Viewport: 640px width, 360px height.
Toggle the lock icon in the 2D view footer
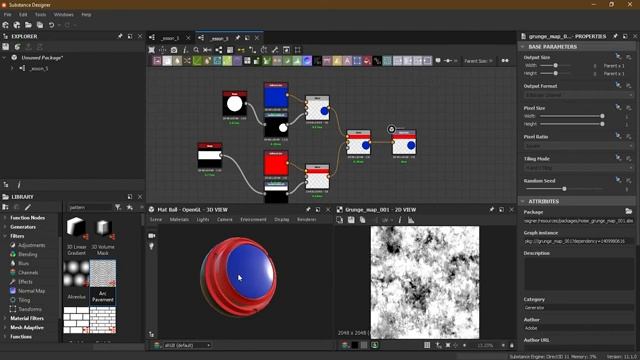[512, 345]
